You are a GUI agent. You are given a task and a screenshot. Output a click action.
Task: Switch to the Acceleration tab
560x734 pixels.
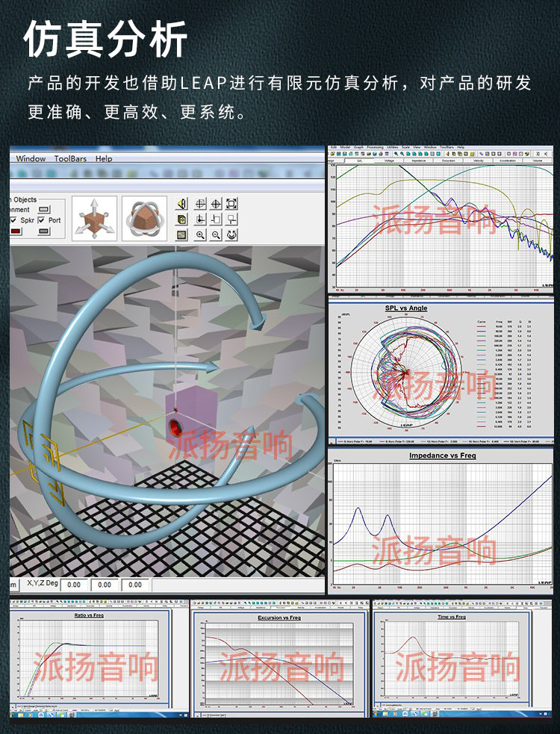point(508,161)
